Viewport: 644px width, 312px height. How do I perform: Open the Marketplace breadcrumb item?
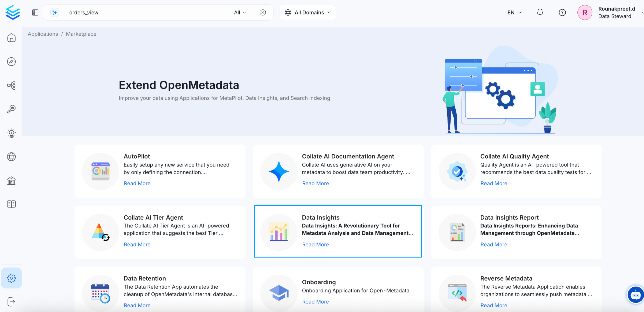pos(81,34)
